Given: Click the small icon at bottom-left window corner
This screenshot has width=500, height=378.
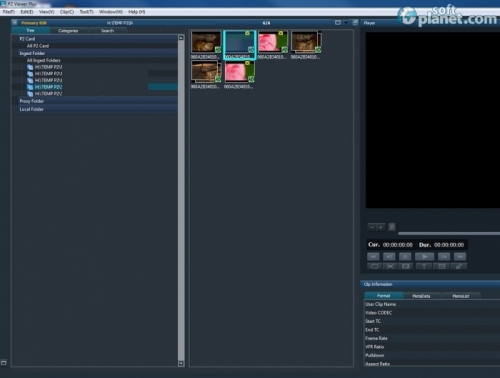Looking at the screenshot, I should point(4,363).
